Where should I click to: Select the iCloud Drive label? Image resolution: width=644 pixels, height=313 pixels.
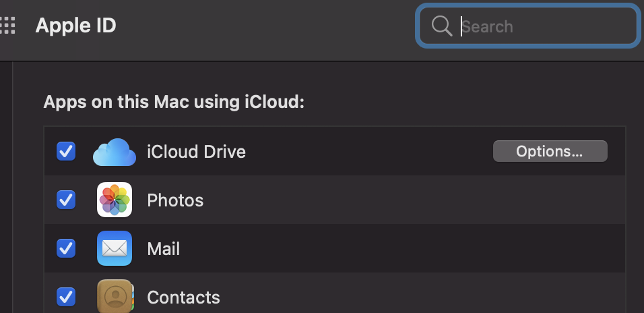(x=196, y=152)
